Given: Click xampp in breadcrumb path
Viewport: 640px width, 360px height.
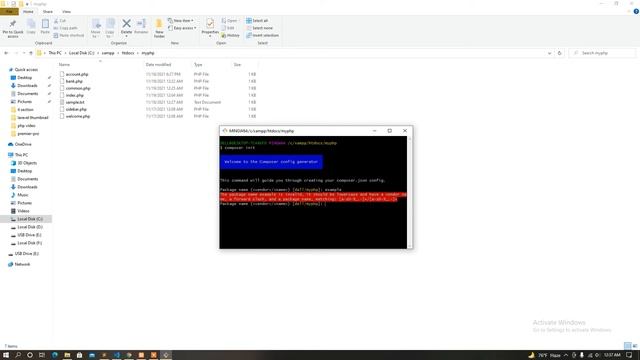Looking at the screenshot, I should pos(108,53).
